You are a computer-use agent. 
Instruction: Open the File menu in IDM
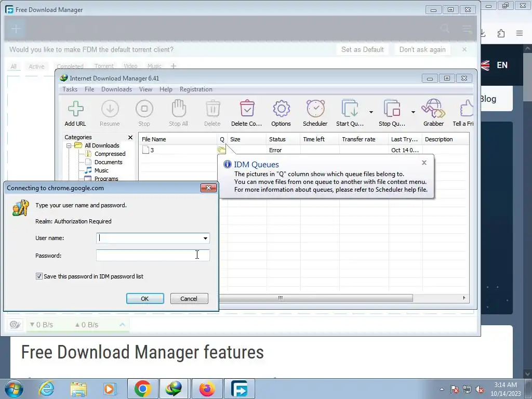[x=89, y=89]
